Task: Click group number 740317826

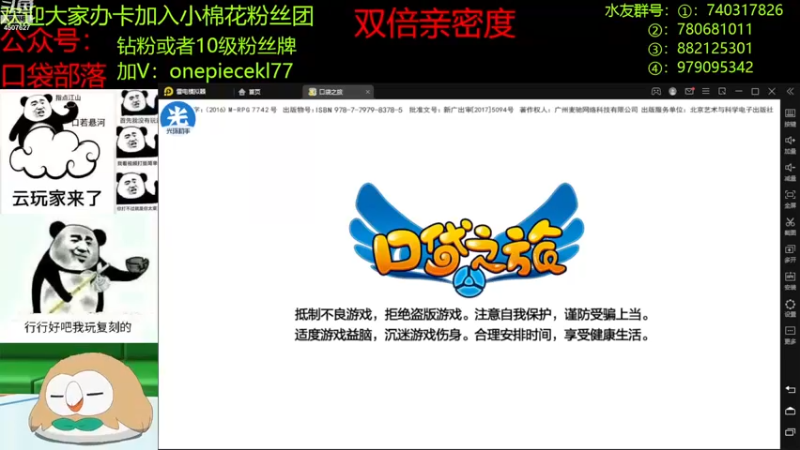Action: click(x=744, y=10)
